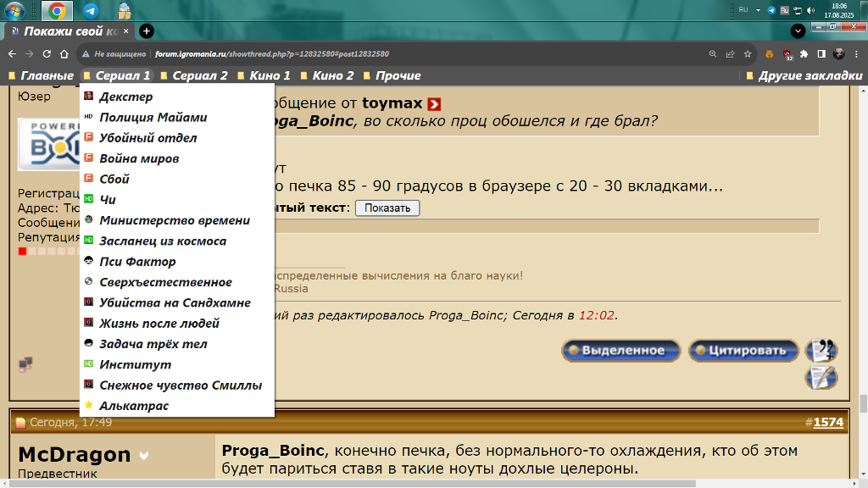The image size is (868, 488).
Task: Select the 'Чи' bookmark
Action: pos(177,200)
